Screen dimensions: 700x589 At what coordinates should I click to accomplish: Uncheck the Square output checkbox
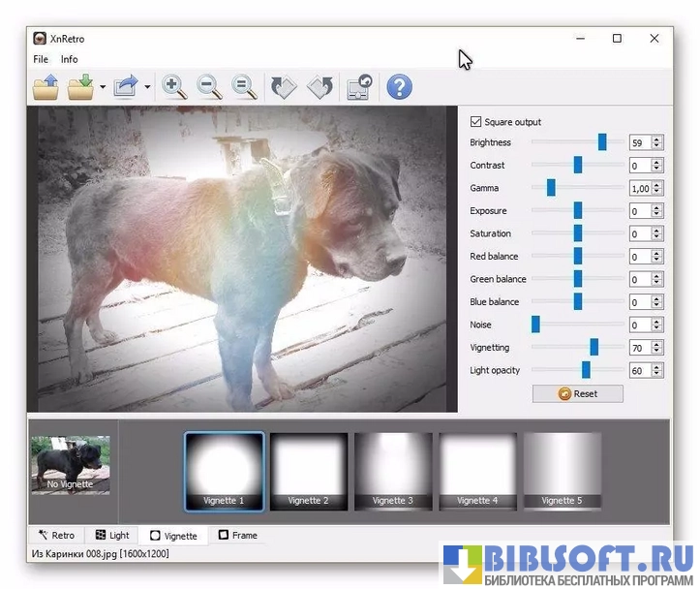[475, 122]
